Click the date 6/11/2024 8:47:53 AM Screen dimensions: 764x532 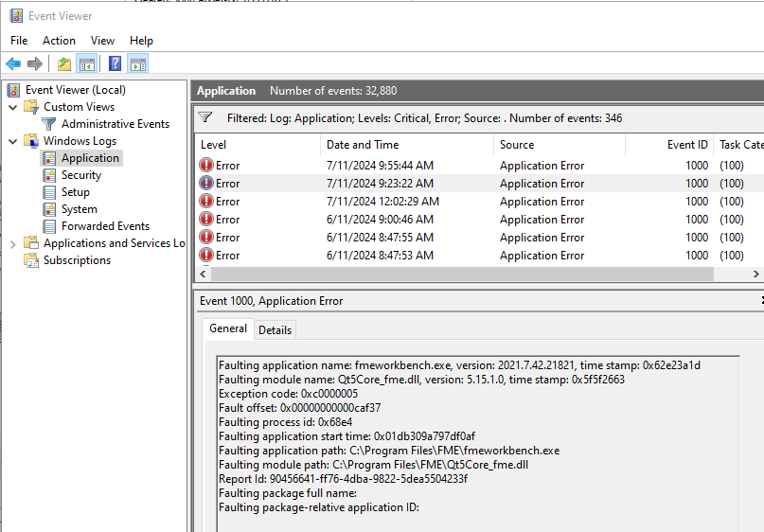[x=380, y=256]
